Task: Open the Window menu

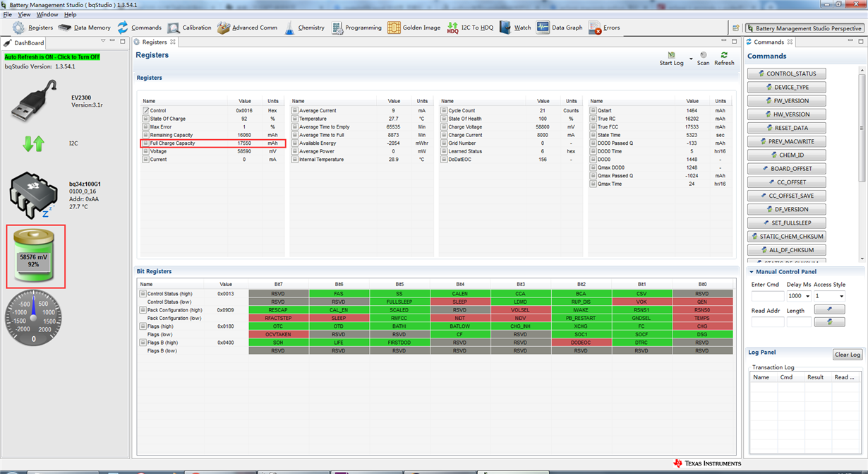Action: (47, 14)
